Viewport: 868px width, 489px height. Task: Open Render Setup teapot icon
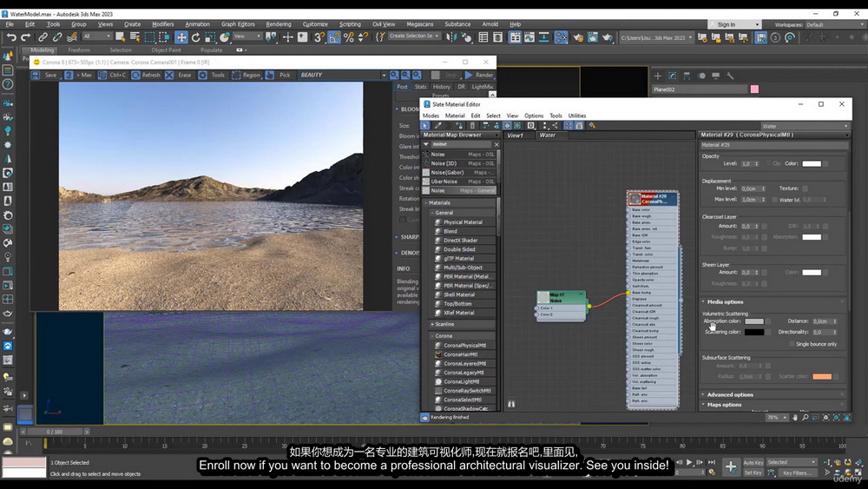click(578, 37)
